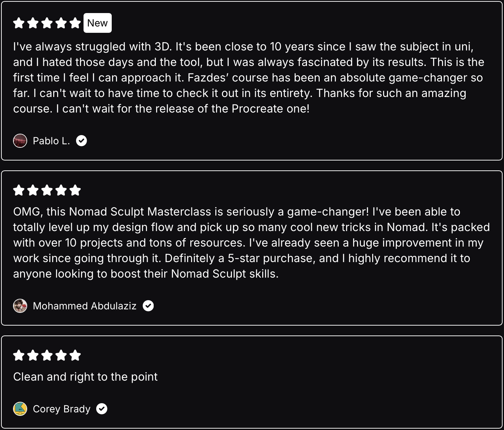504x430 pixels.
Task: Click Corey Brady's profile avatar
Action: coord(20,409)
